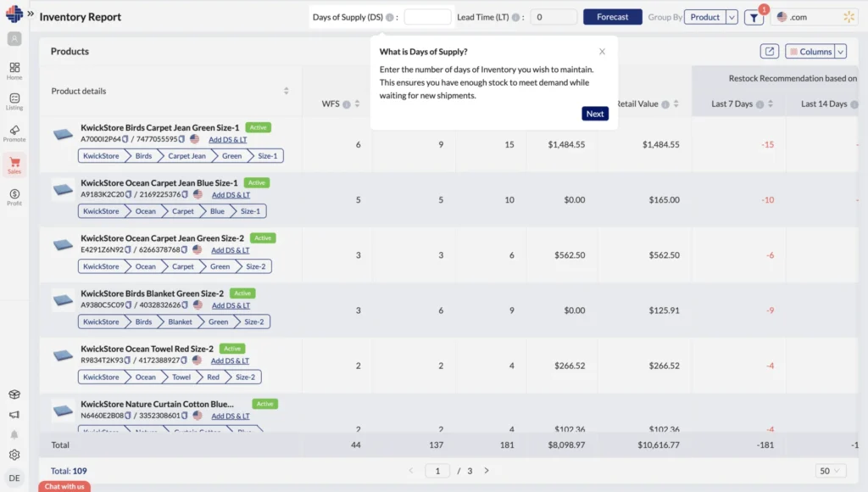The height and width of the screenshot is (492, 868).
Task: Click the page number input field
Action: [437, 471]
